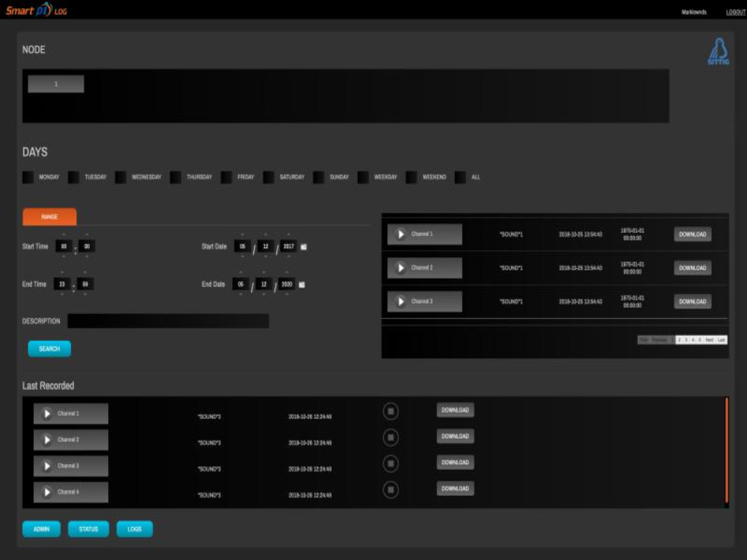Click the Start Date day field
The width and height of the screenshot is (747, 560).
243,246
